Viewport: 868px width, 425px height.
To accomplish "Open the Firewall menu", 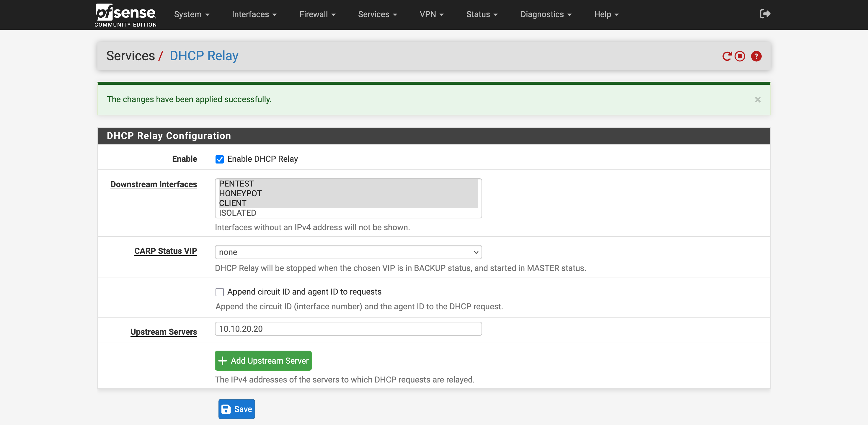I will coord(317,14).
